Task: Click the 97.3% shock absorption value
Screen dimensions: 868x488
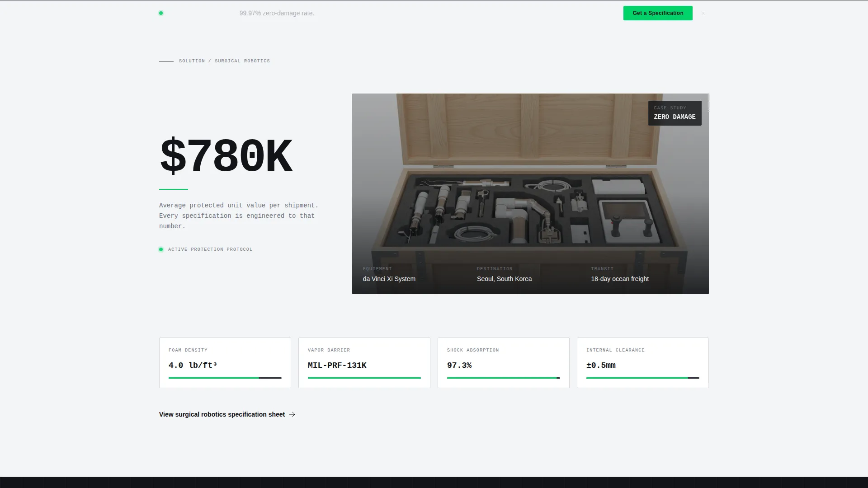Action: (459, 365)
